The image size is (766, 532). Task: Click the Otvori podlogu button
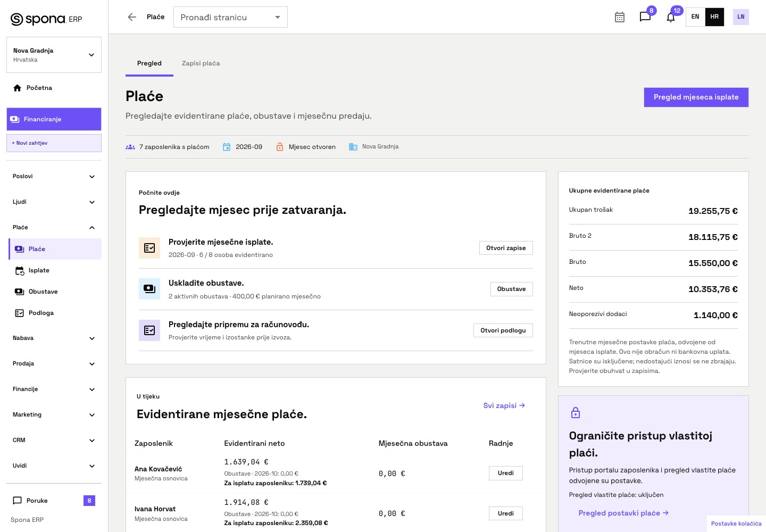click(503, 330)
